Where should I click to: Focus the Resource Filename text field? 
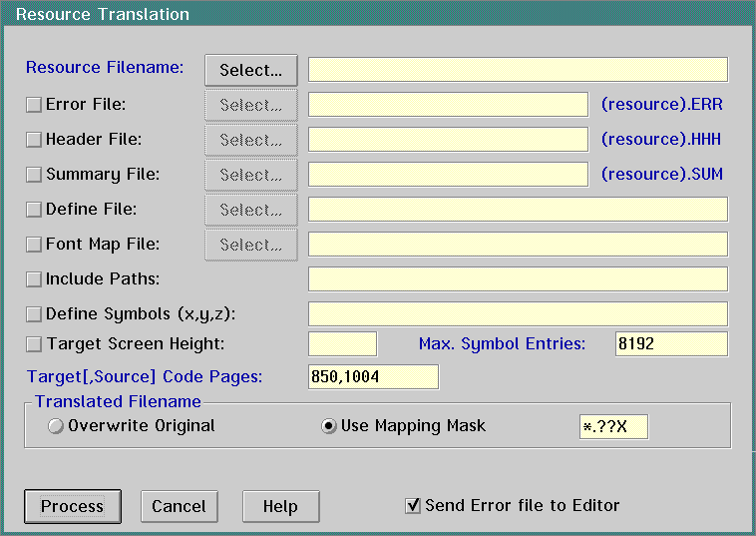(x=518, y=70)
